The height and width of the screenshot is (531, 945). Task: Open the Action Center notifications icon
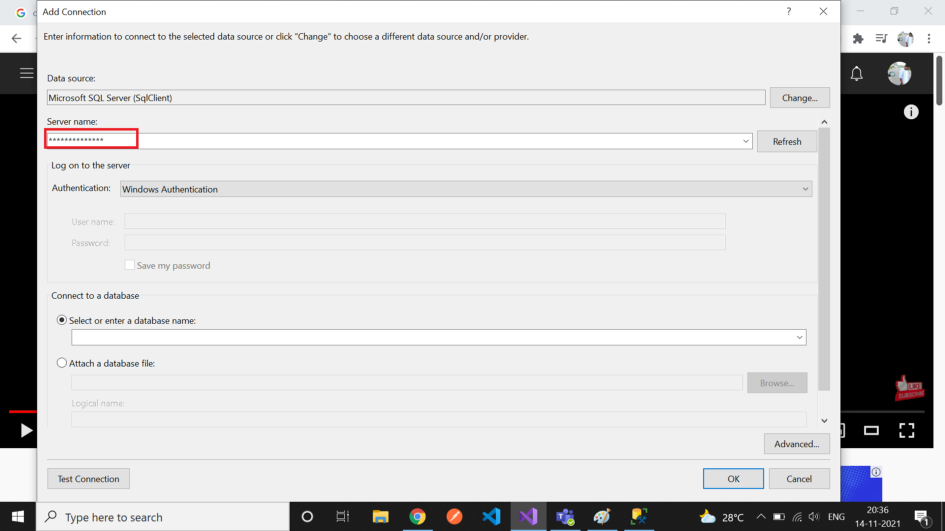(x=920, y=517)
